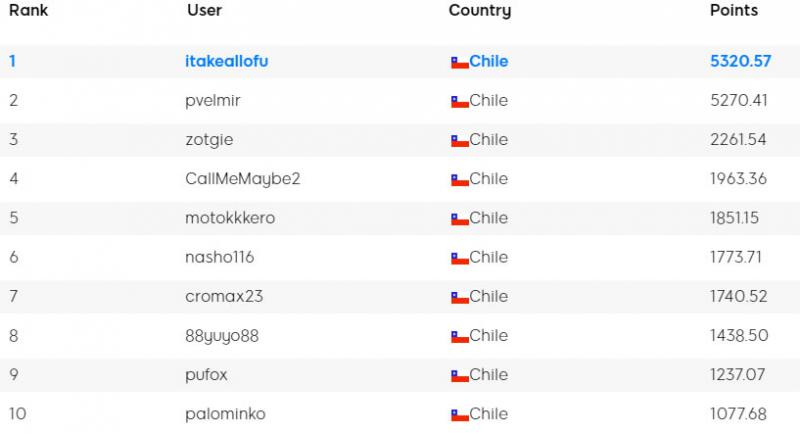This screenshot has width=800, height=434.
Task: Click the highlighted score 5320.57
Action: click(740, 61)
